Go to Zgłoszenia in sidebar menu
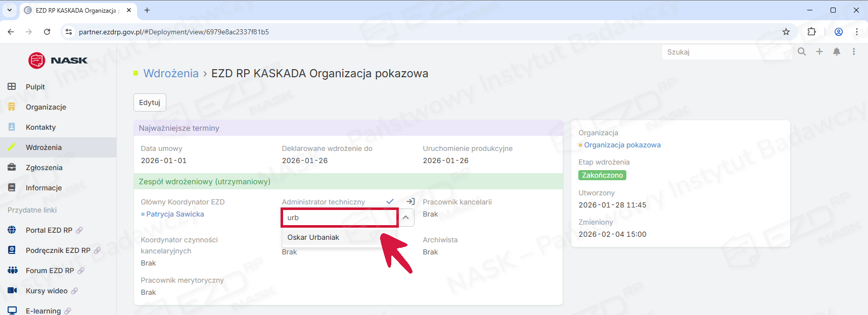Screen dimensions: 868x315 (x=44, y=168)
